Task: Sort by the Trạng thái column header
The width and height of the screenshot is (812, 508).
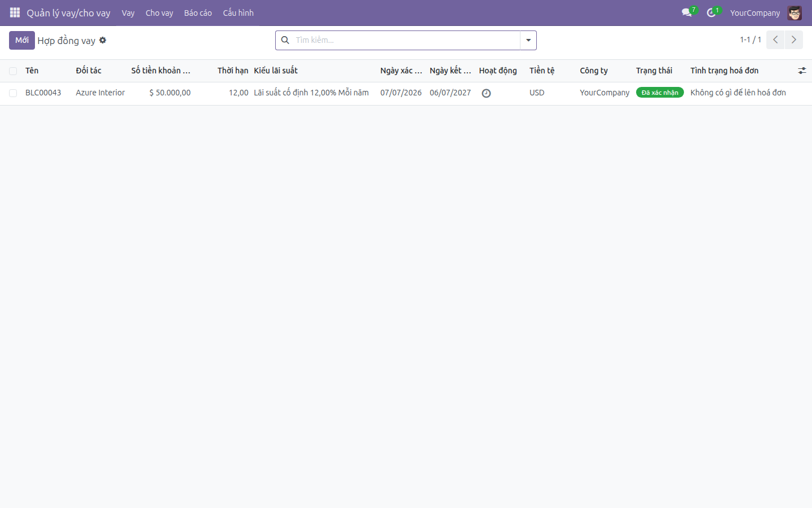Action: click(654, 71)
